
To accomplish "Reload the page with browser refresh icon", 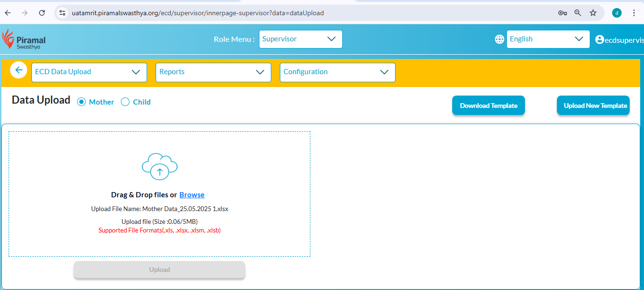I will point(42,13).
